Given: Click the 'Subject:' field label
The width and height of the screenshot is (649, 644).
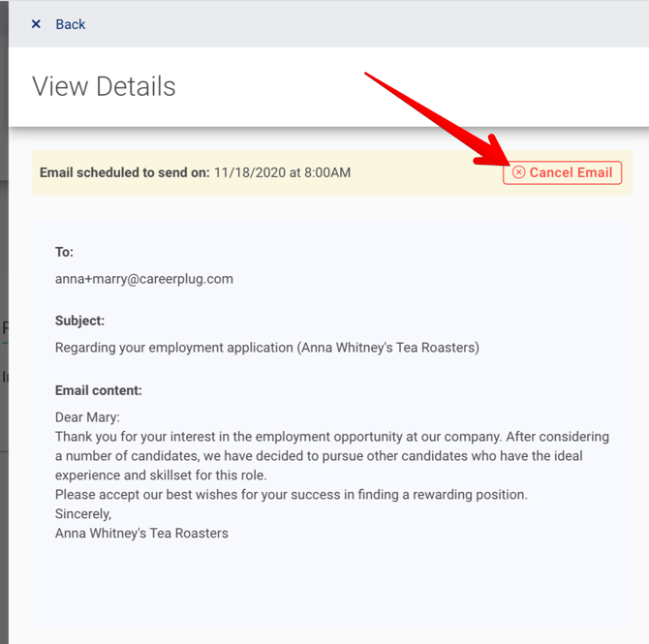Looking at the screenshot, I should (79, 321).
